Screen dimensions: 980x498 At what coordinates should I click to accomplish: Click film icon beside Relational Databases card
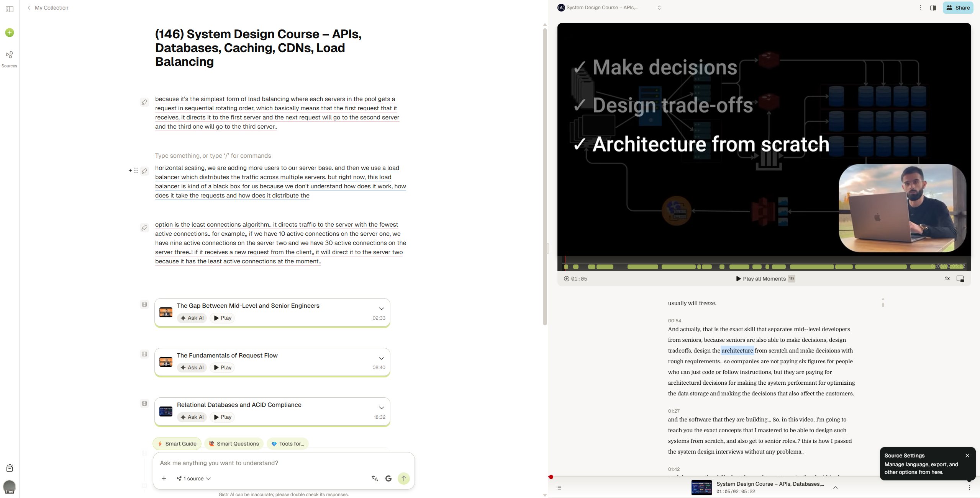tap(144, 403)
